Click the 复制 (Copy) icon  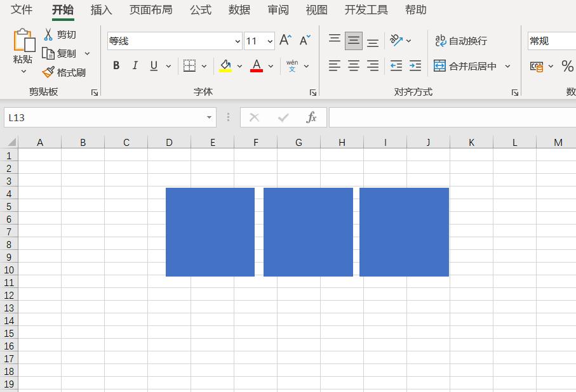pyautogui.click(x=50, y=53)
